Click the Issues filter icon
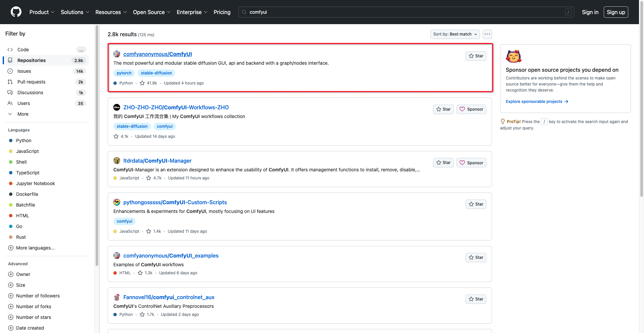This screenshot has width=644, height=333. (x=10, y=71)
